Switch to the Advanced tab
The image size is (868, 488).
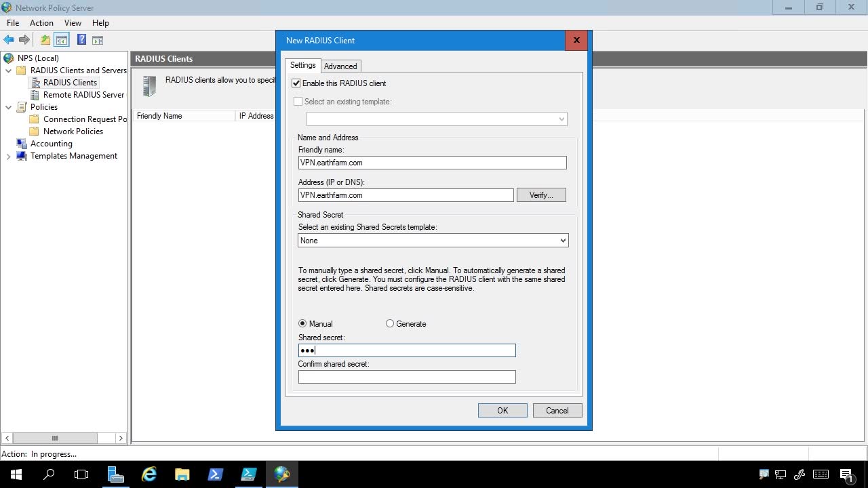click(x=340, y=66)
